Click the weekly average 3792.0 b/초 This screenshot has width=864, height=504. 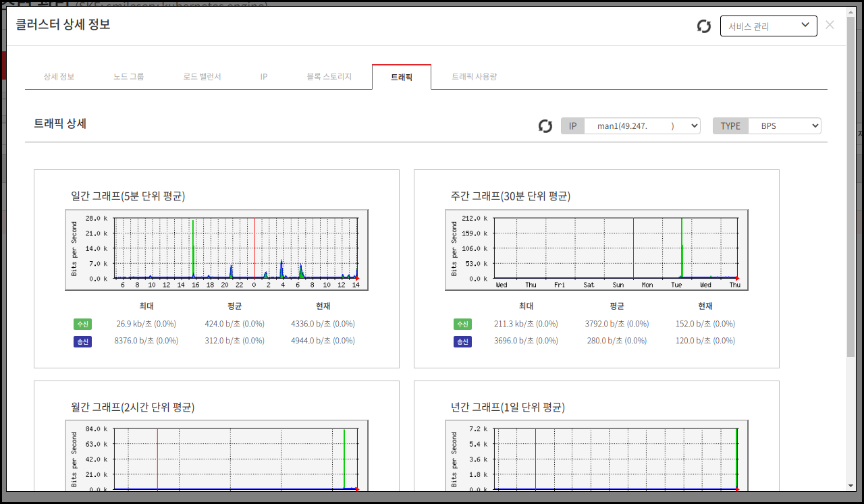pyautogui.click(x=617, y=324)
